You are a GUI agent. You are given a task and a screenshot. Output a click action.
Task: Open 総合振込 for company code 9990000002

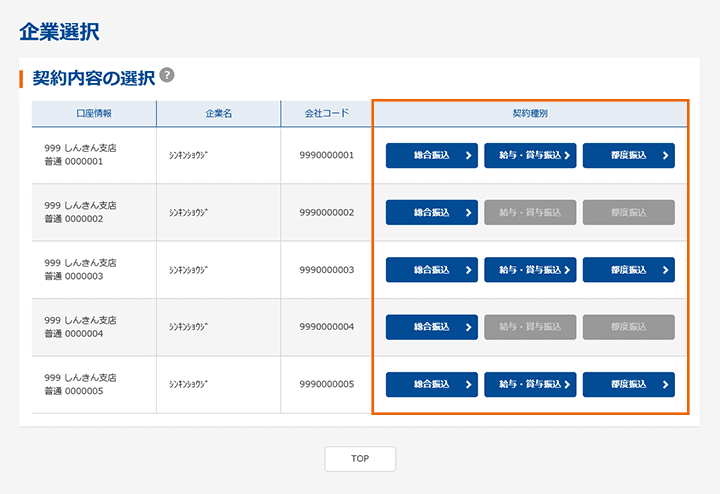tap(431, 212)
